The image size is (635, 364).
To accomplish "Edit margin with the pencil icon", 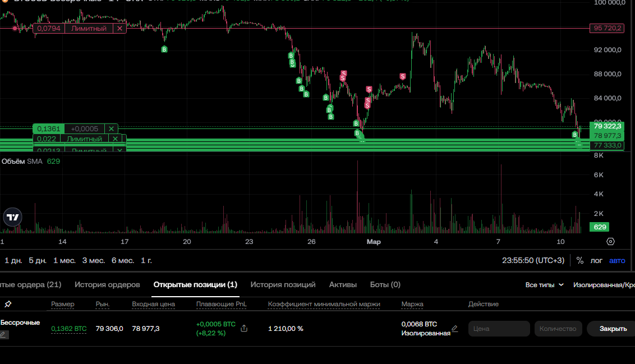I will [455, 329].
